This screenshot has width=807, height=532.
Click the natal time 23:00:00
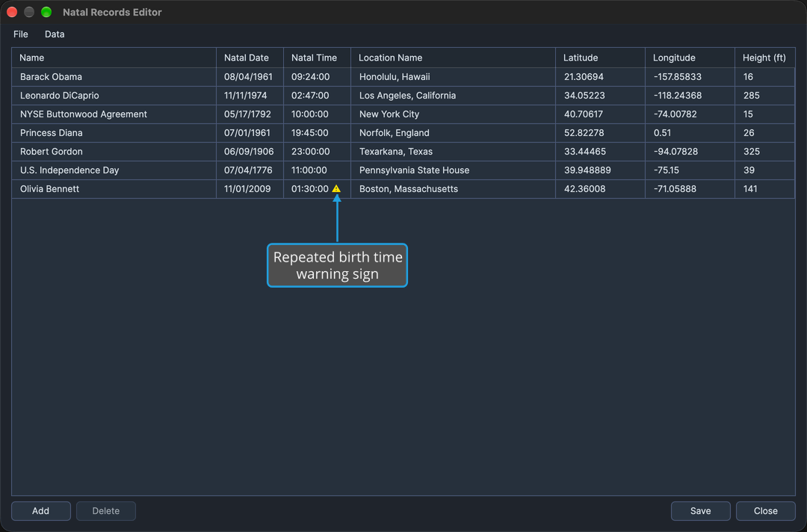pyautogui.click(x=317, y=152)
